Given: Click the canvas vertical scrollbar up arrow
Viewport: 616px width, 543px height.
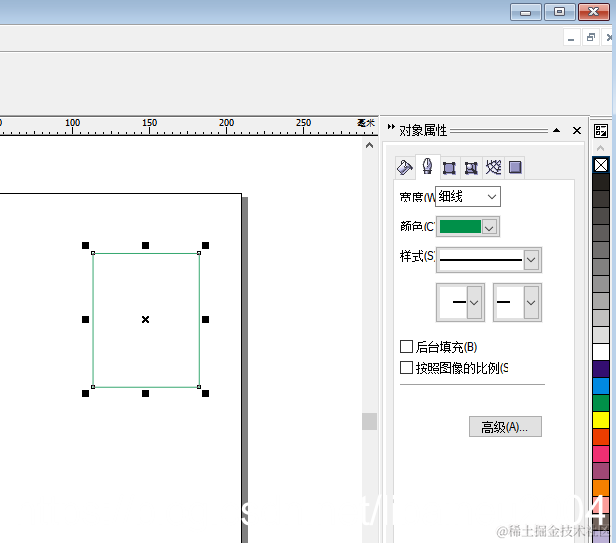Looking at the screenshot, I should point(369,145).
